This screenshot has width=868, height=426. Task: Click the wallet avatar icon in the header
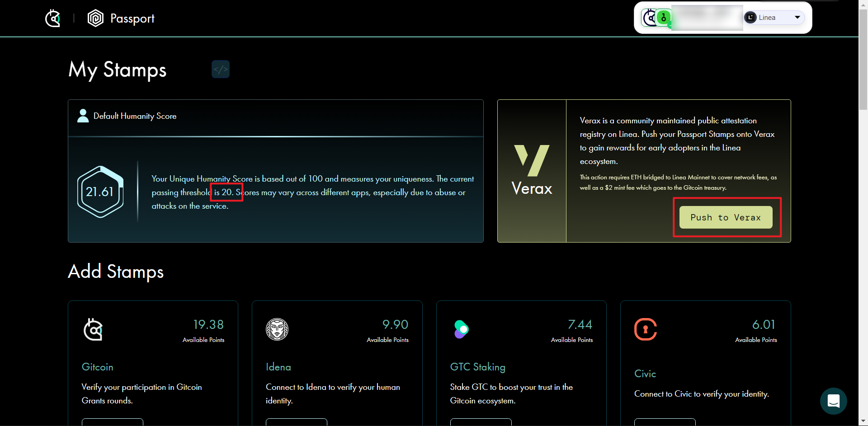tap(649, 18)
